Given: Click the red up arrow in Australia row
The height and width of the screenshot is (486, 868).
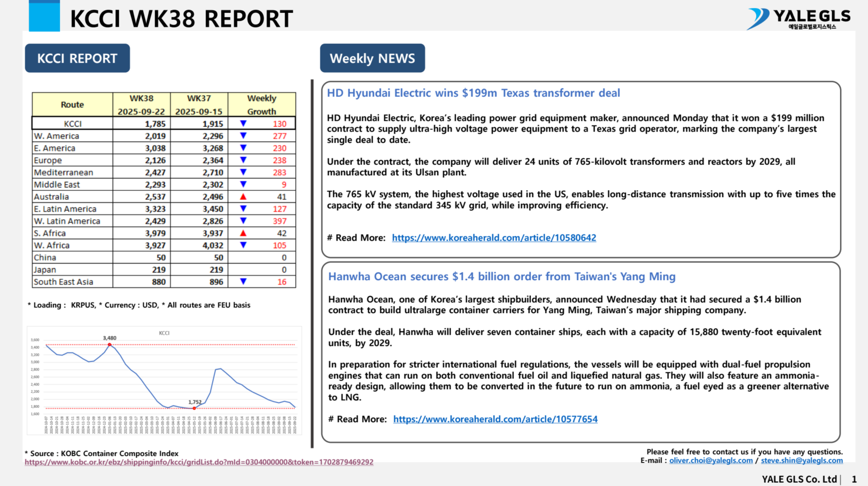Looking at the screenshot, I should (x=243, y=197).
